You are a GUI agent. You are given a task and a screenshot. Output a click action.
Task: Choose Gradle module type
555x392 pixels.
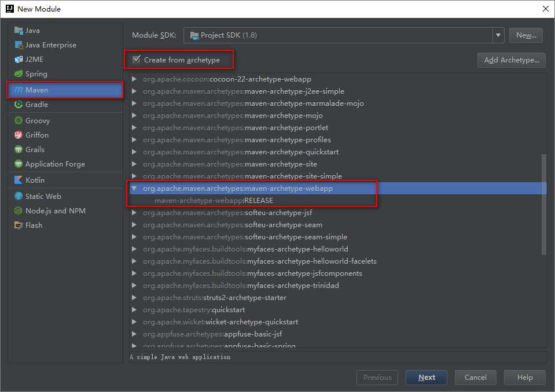pos(65,104)
